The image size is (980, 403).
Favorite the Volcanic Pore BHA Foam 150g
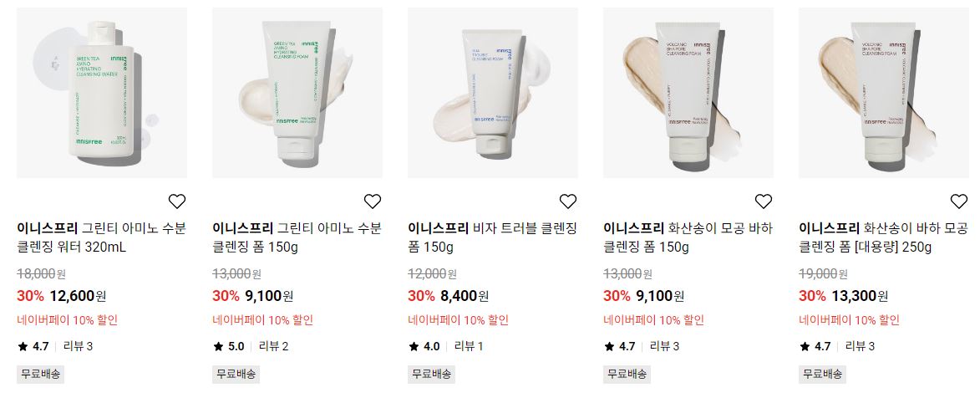pyautogui.click(x=763, y=201)
